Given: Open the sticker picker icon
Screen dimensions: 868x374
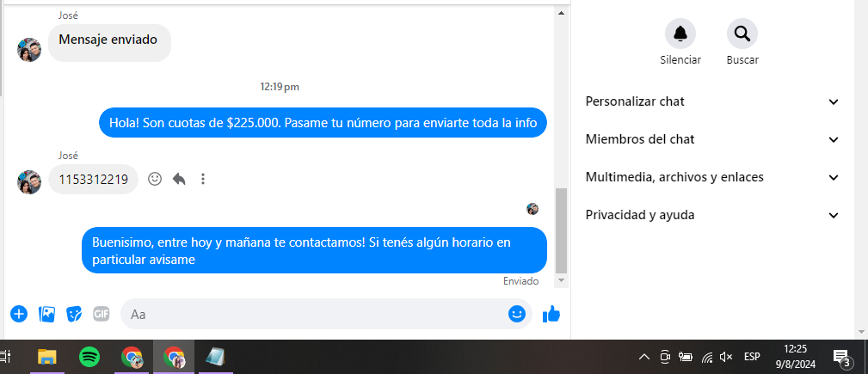Looking at the screenshot, I should (x=74, y=315).
